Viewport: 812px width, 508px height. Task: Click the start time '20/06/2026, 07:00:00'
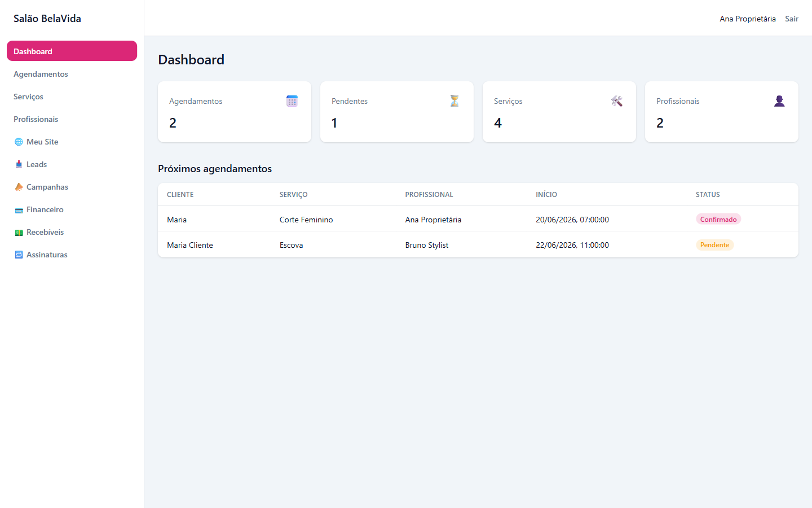572,220
